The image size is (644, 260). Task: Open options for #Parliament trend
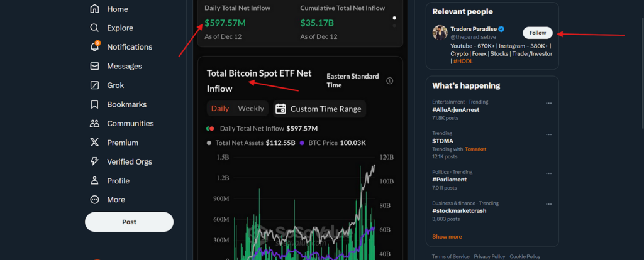click(x=548, y=173)
